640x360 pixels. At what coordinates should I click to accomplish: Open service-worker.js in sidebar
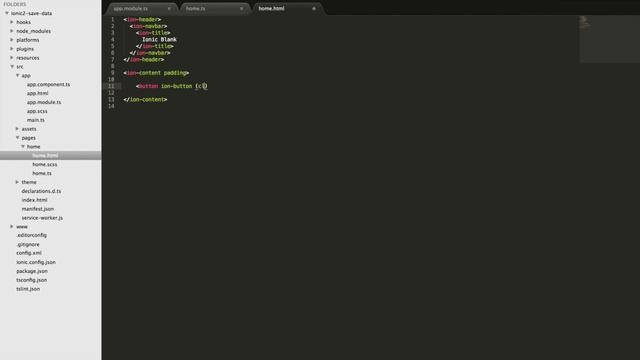click(42, 218)
